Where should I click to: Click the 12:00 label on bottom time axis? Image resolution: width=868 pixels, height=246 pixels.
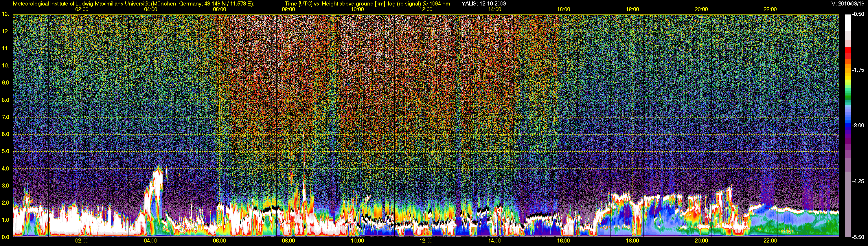[x=426, y=241]
